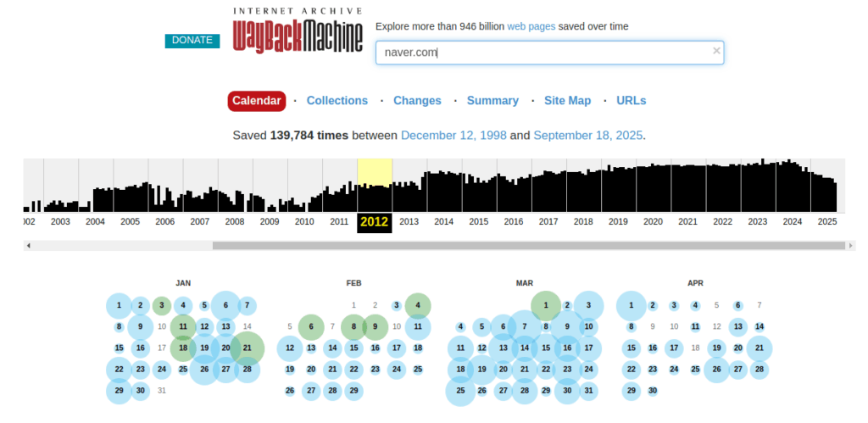Click in the naver.com search field
The height and width of the screenshot is (423, 868).
coord(542,53)
